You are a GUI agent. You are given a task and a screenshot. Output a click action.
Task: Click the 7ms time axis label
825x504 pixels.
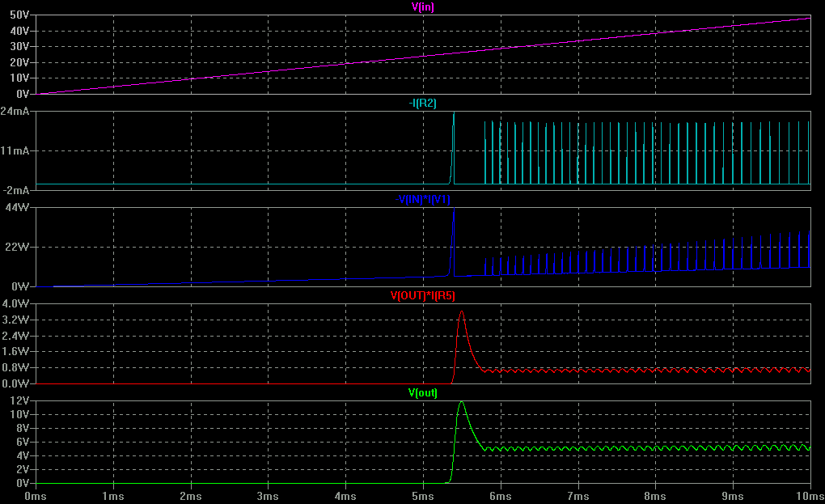pos(577,496)
